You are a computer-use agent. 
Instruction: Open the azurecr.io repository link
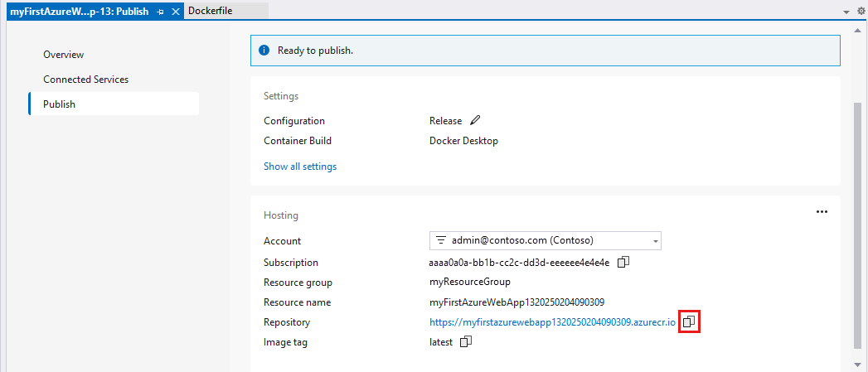tap(553, 322)
